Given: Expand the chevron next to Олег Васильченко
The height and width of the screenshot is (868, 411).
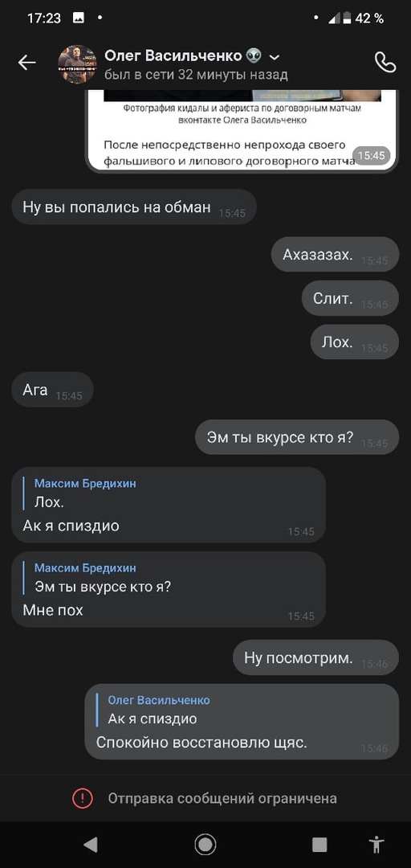Looking at the screenshot, I should [274, 56].
